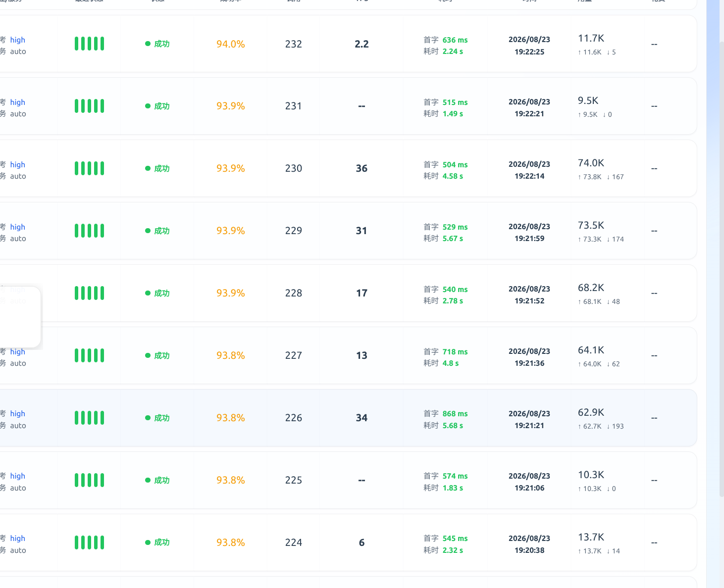This screenshot has width=724, height=588.
Task: Click the TPS value 36
Action: click(362, 168)
